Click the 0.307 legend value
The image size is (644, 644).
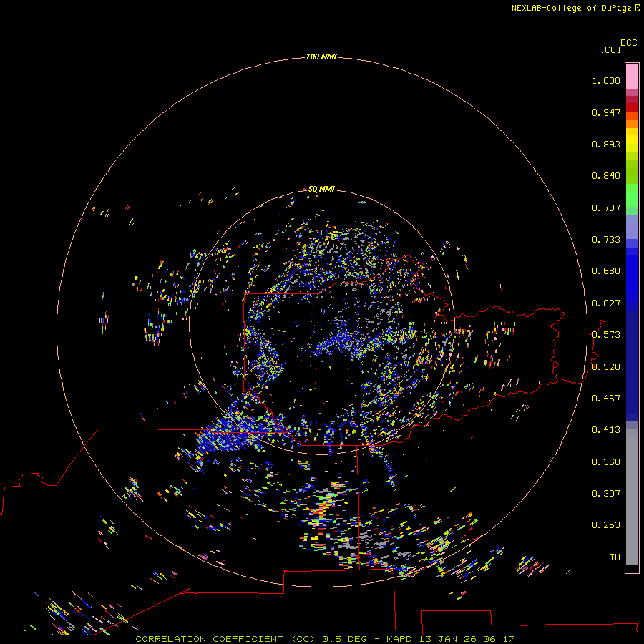click(x=606, y=494)
